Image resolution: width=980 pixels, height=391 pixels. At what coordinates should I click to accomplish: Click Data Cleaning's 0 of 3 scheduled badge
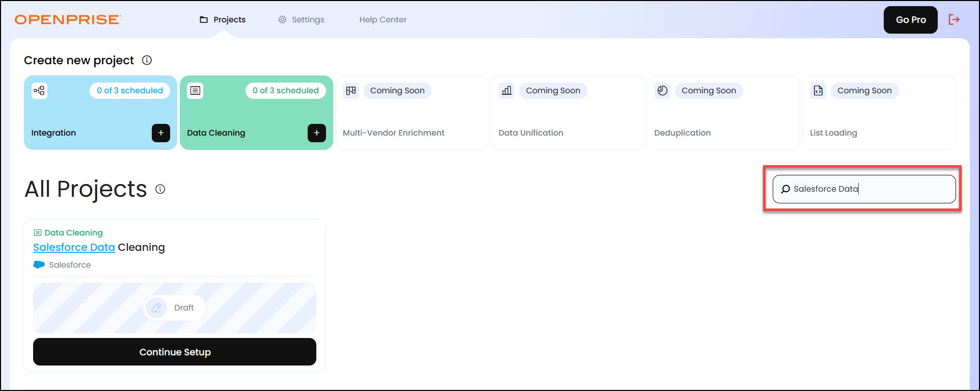286,91
